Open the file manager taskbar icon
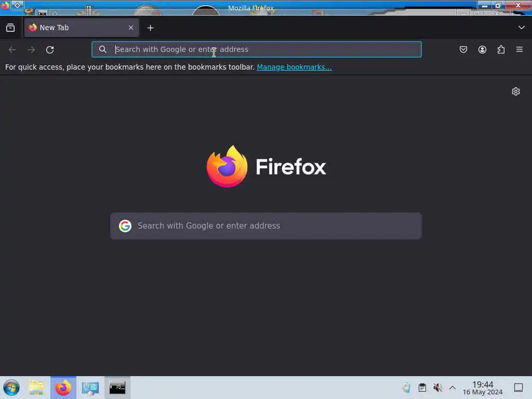 click(36, 388)
